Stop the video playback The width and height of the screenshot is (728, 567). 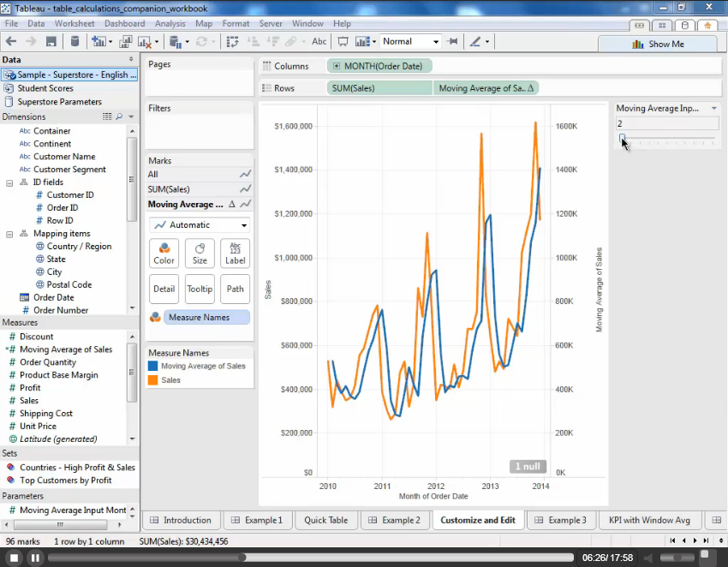pos(12,558)
